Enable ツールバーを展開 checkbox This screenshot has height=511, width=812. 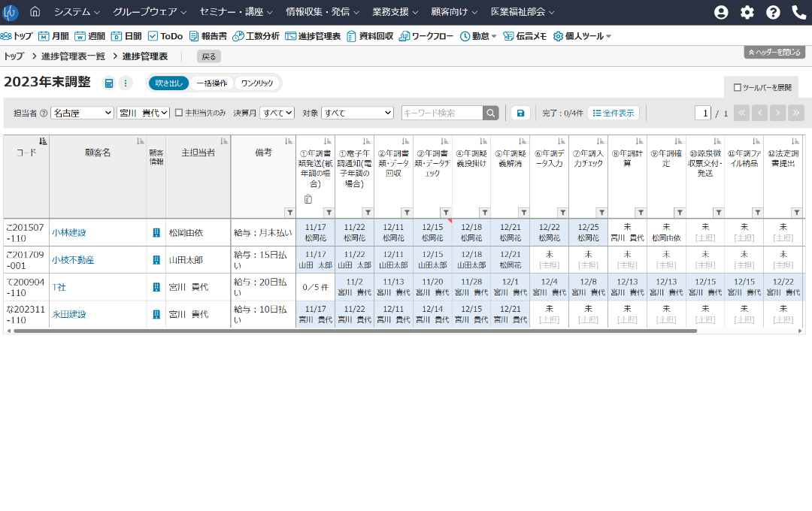(x=738, y=87)
